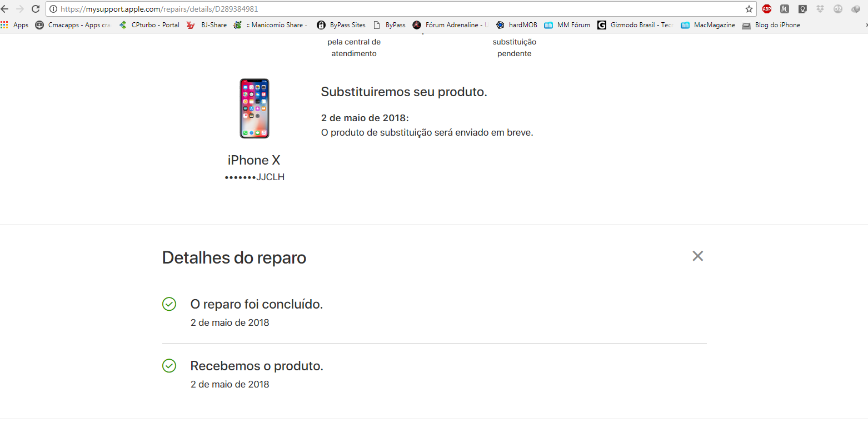Open the BJ-Share bookmark
868x437 pixels.
tap(207, 25)
